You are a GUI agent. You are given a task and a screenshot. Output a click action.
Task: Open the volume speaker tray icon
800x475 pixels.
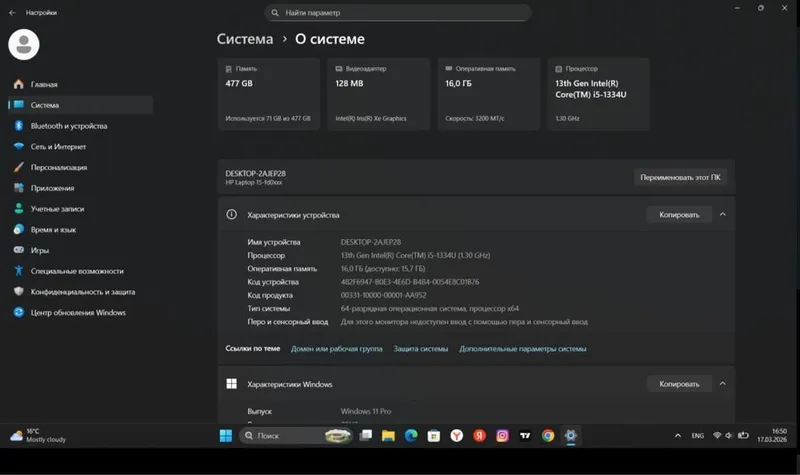[x=729, y=436]
